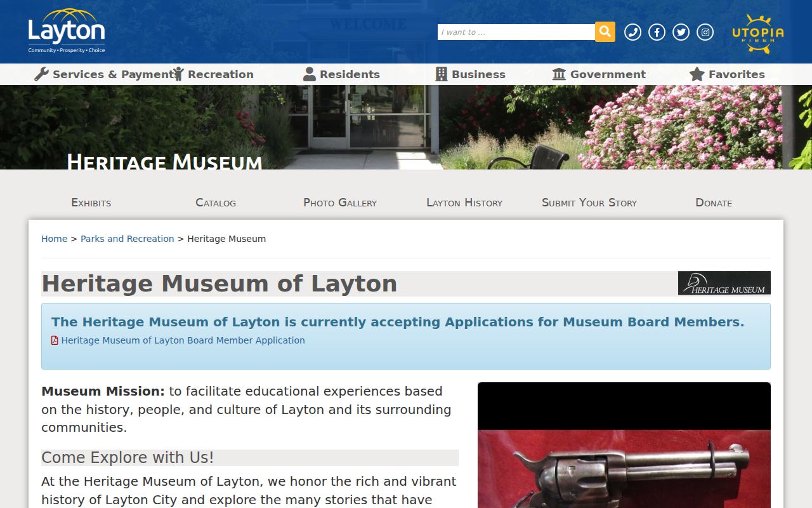812x508 pixels.
Task: Click the revolver photo thumbnail
Action: 624,445
